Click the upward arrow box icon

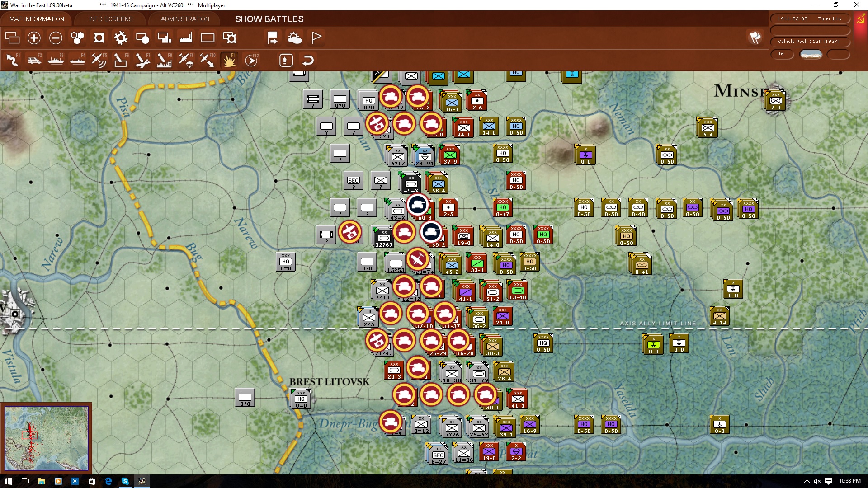(x=286, y=60)
